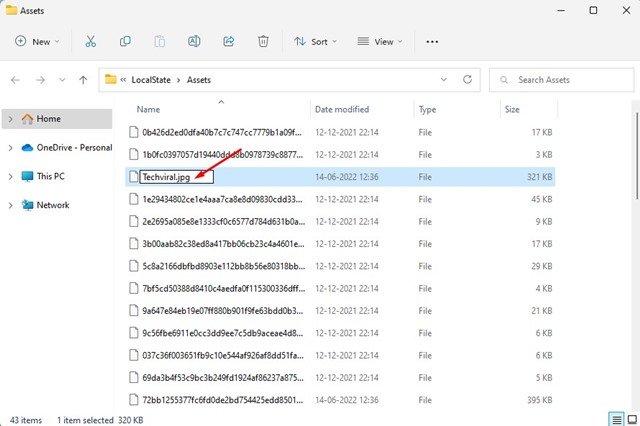Switch to details view icon in status bar
This screenshot has width=640, height=426.
coord(616,419)
